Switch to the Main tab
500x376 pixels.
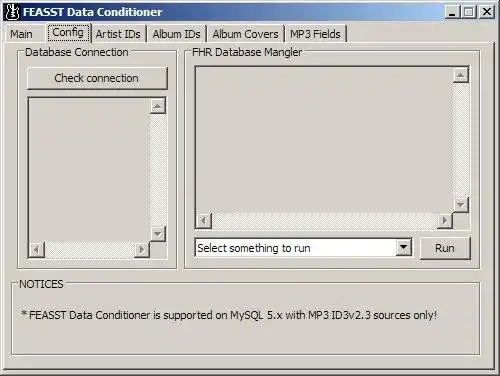(21, 34)
